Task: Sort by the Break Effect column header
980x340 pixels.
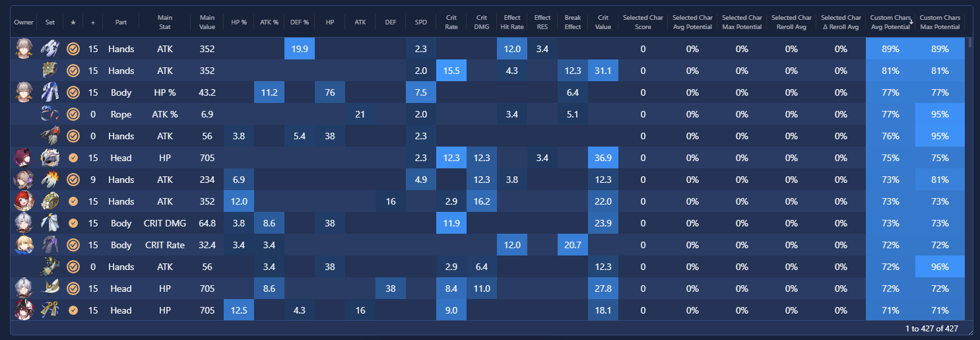Action: 573,22
